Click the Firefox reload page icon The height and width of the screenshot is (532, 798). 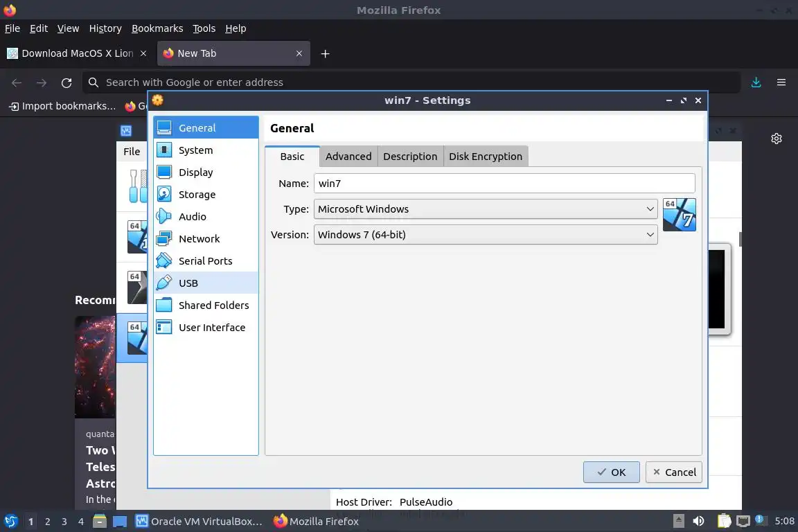(66, 82)
